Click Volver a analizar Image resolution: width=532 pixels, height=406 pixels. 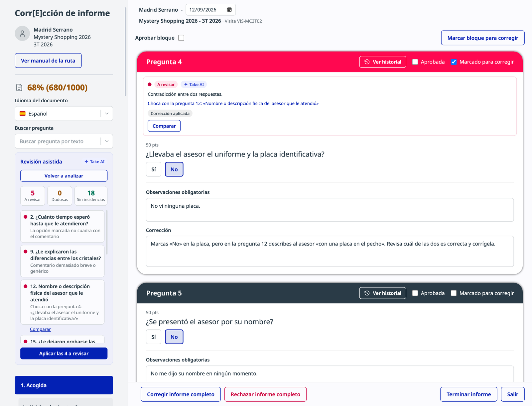coord(64,176)
